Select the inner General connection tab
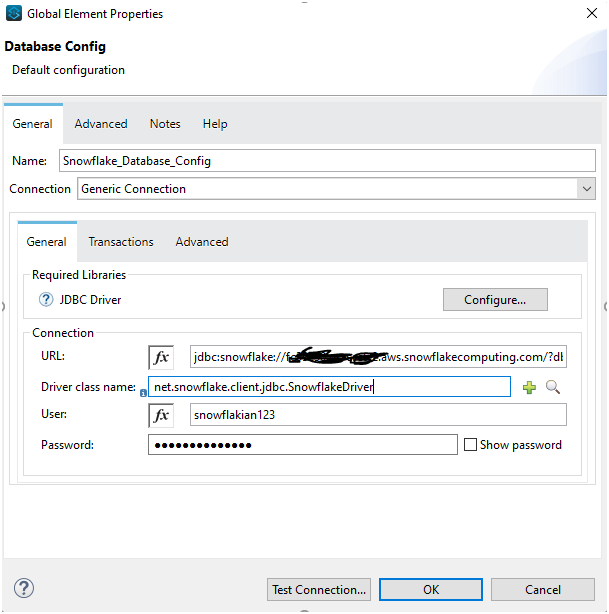 [x=47, y=242]
